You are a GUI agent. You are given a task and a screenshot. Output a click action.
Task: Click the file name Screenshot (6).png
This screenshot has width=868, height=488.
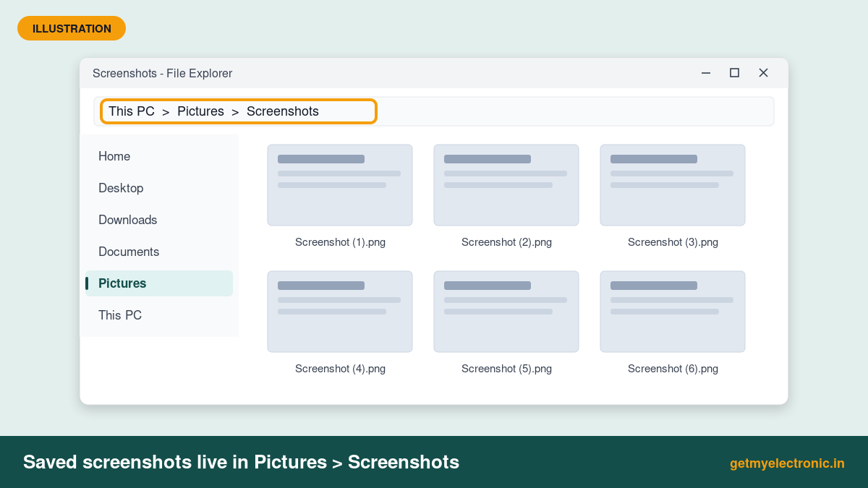coord(673,369)
